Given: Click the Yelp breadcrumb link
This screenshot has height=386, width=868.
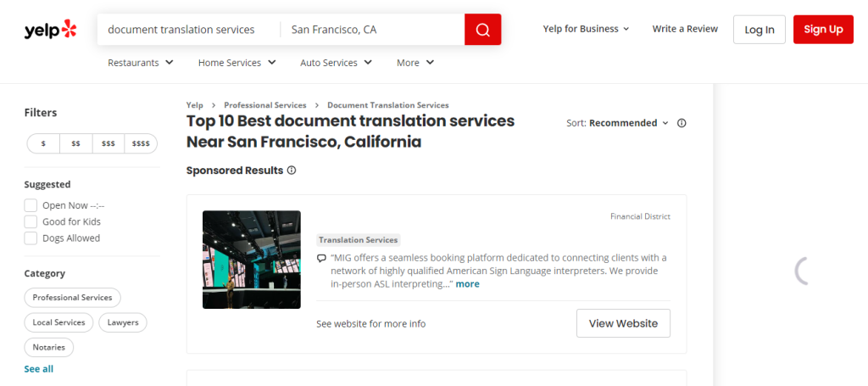Looking at the screenshot, I should [x=194, y=104].
